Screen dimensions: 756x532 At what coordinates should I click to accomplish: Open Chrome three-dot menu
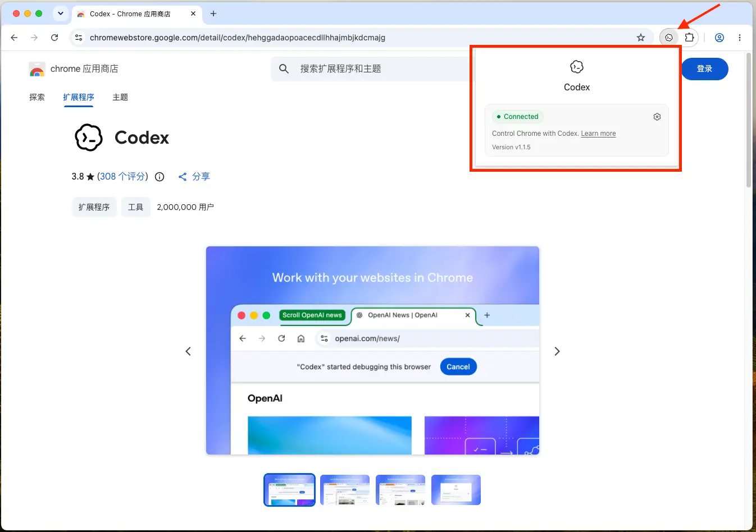(740, 38)
